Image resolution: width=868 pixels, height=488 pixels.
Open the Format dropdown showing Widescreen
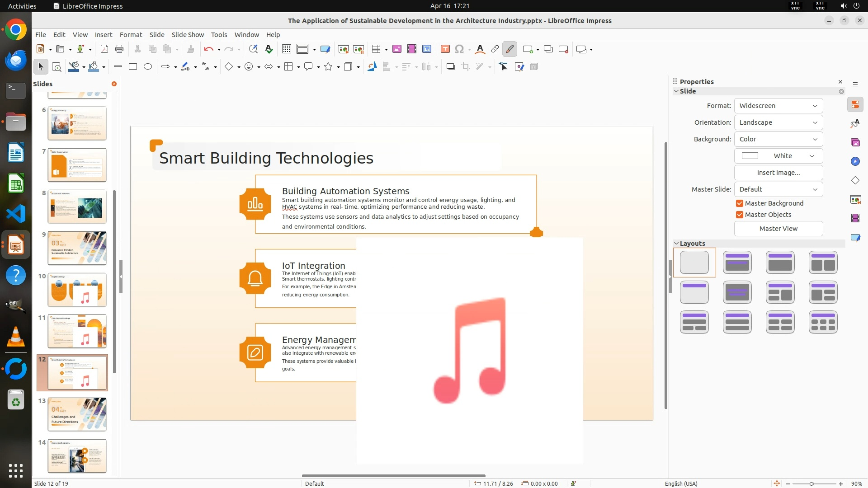[778, 106]
